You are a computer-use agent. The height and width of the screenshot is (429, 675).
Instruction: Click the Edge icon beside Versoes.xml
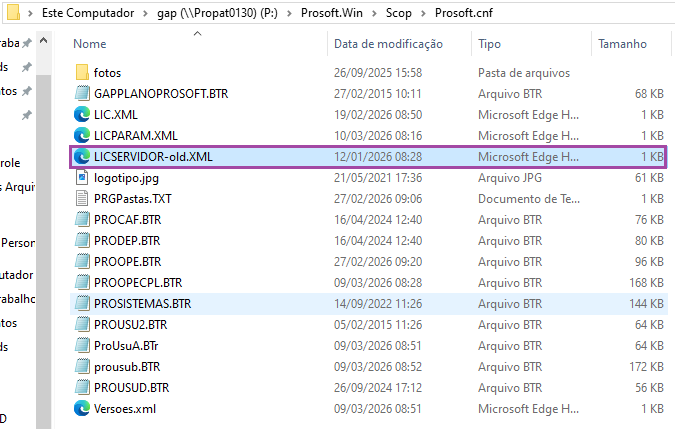tap(82, 409)
